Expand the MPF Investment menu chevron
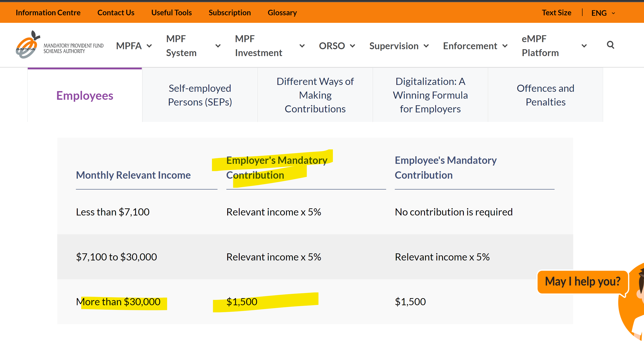644x348 pixels. click(302, 46)
